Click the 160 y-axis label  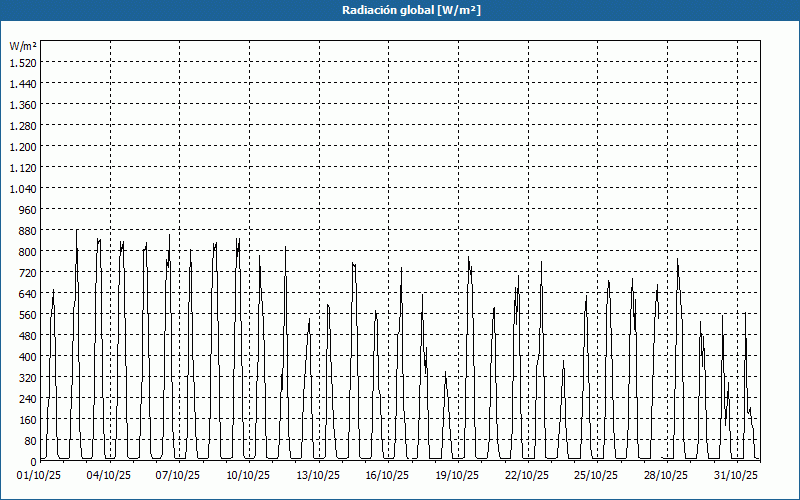[26, 420]
